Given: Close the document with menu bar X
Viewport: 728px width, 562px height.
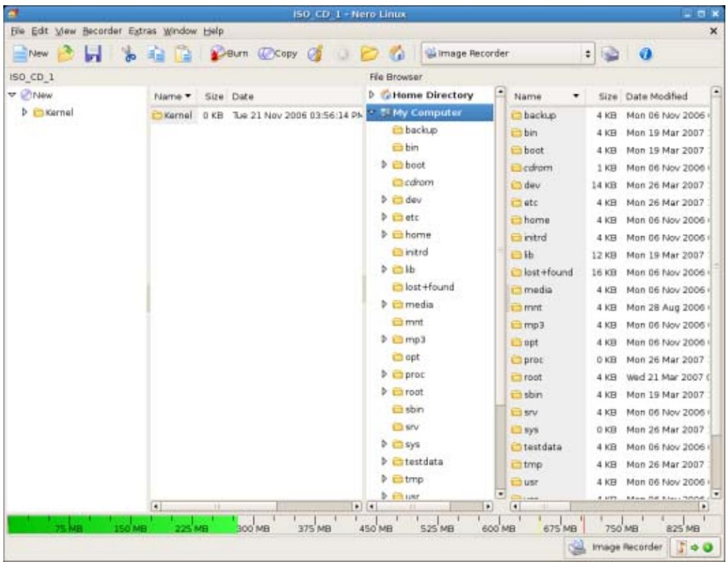Looking at the screenshot, I should coord(714,31).
